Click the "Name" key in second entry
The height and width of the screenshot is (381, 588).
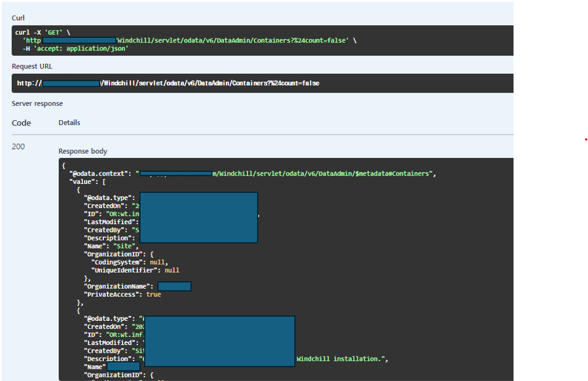click(x=95, y=367)
